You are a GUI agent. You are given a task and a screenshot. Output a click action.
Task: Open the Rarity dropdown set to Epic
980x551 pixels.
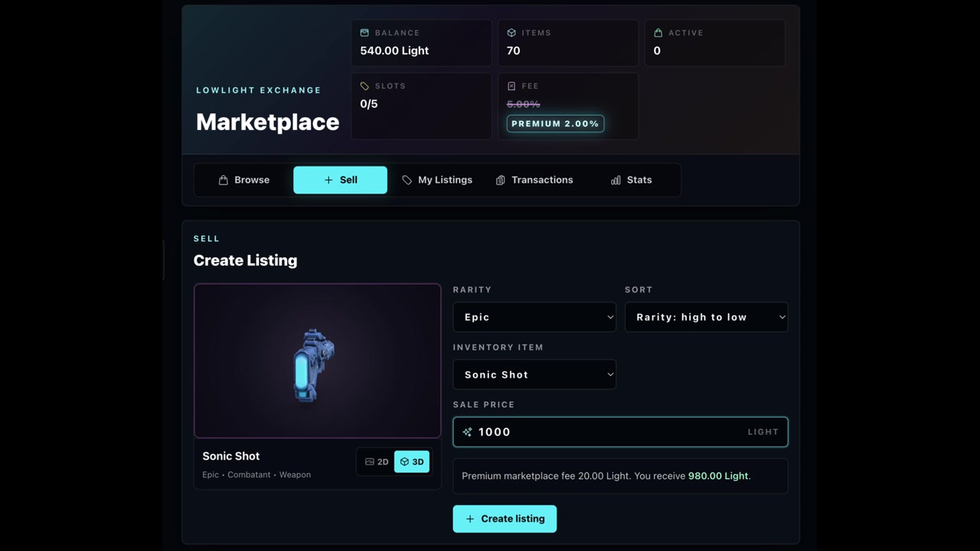point(534,317)
